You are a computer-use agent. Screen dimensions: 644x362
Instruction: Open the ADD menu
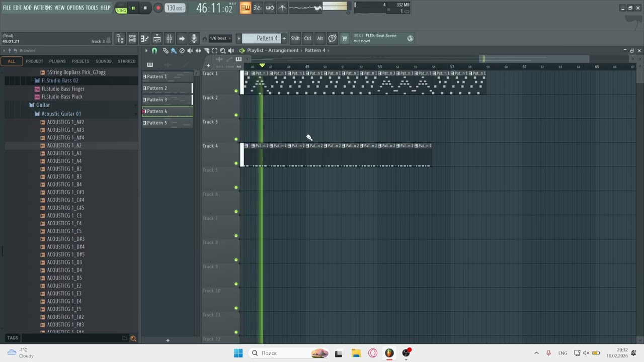pos(27,8)
